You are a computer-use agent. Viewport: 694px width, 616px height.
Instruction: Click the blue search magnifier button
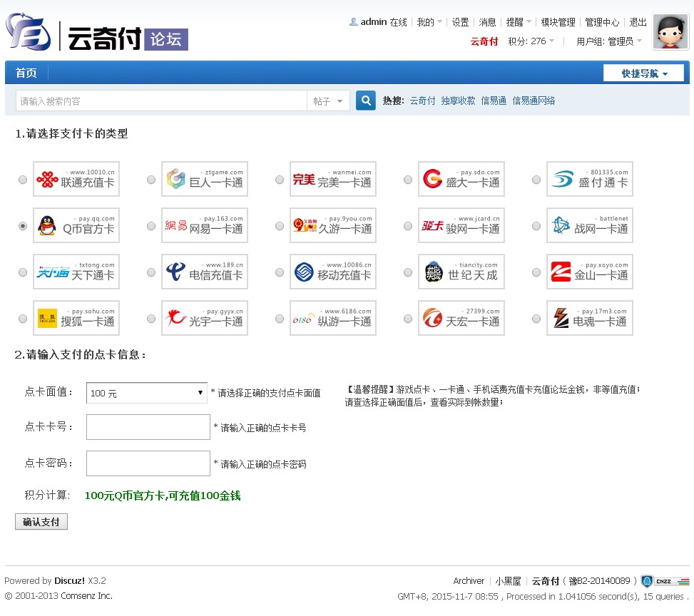pyautogui.click(x=366, y=101)
